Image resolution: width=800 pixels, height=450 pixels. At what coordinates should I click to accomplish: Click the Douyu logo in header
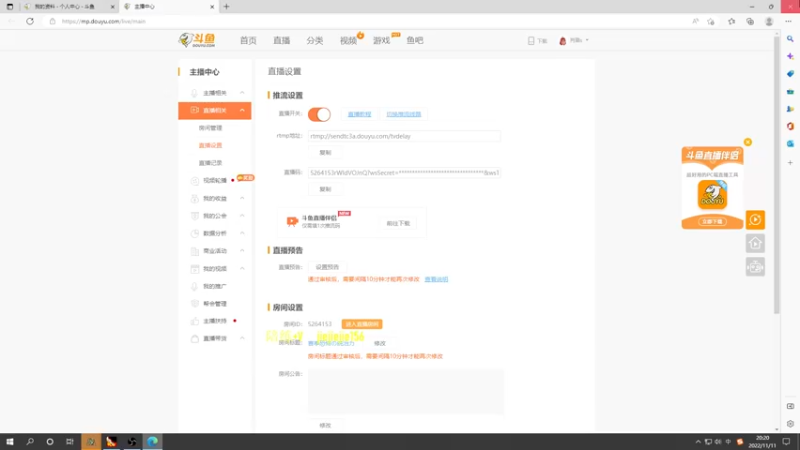tap(197, 40)
